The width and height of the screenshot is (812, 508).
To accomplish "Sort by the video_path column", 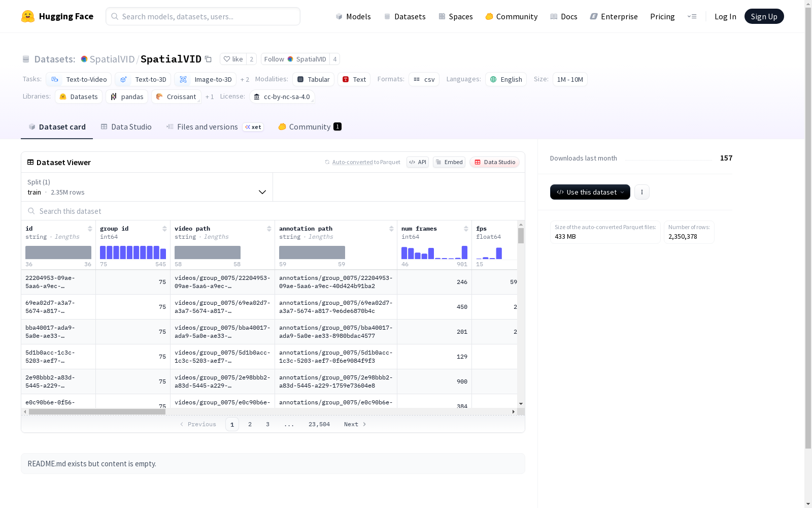I will (269, 229).
